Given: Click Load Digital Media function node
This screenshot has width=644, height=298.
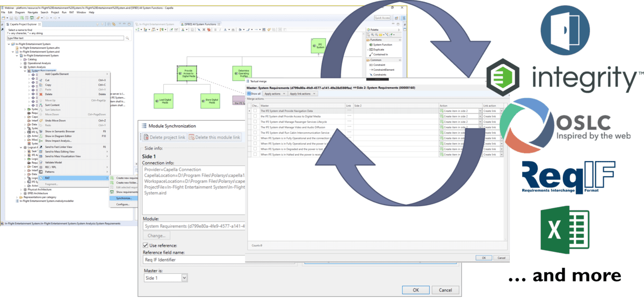Looking at the screenshot, I should (162, 101).
